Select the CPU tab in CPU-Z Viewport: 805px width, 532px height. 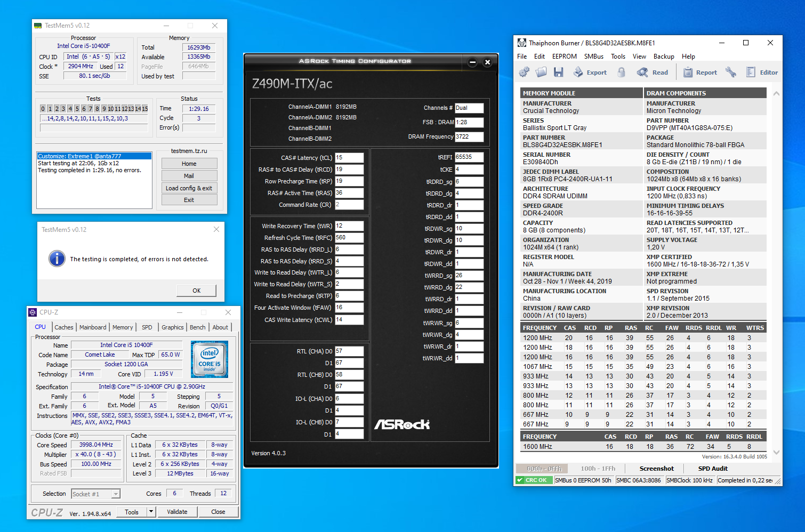click(x=41, y=327)
